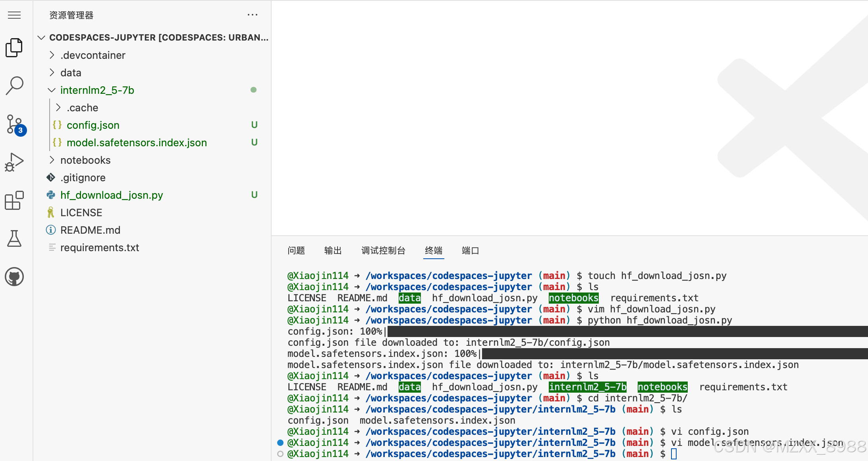Image resolution: width=868 pixels, height=461 pixels.
Task: Open the 端口 panel tab
Action: (x=470, y=250)
